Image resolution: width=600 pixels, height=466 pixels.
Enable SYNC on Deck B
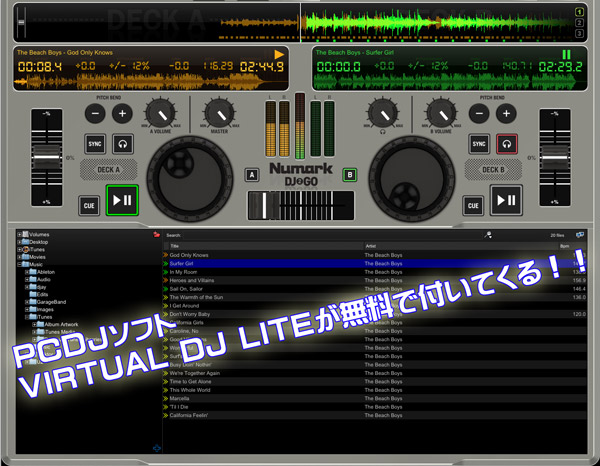click(479, 144)
